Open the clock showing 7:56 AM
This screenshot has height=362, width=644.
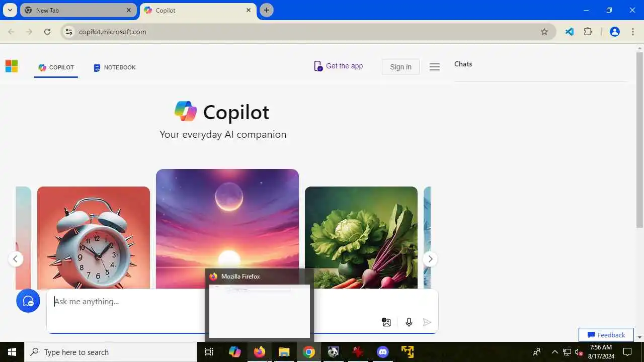click(x=601, y=352)
